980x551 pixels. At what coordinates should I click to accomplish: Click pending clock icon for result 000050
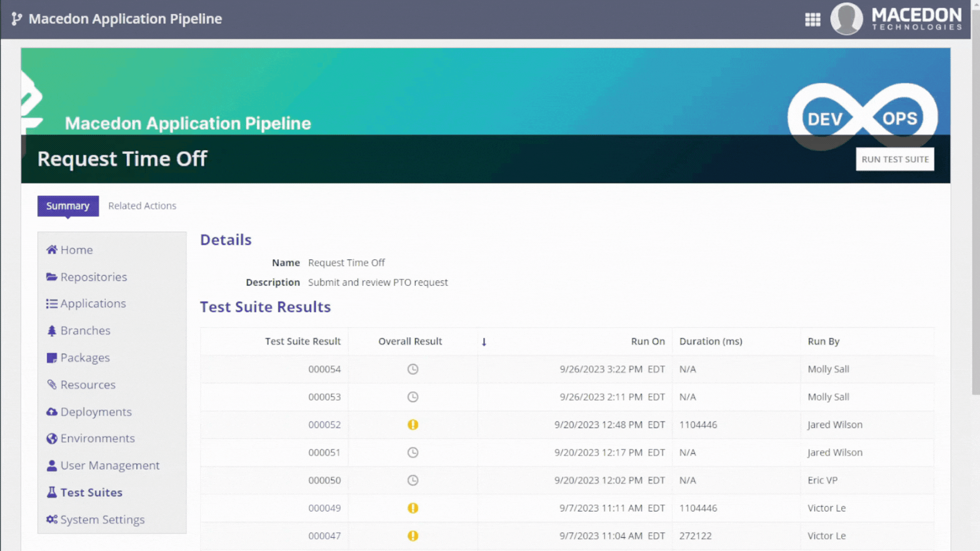coord(413,480)
